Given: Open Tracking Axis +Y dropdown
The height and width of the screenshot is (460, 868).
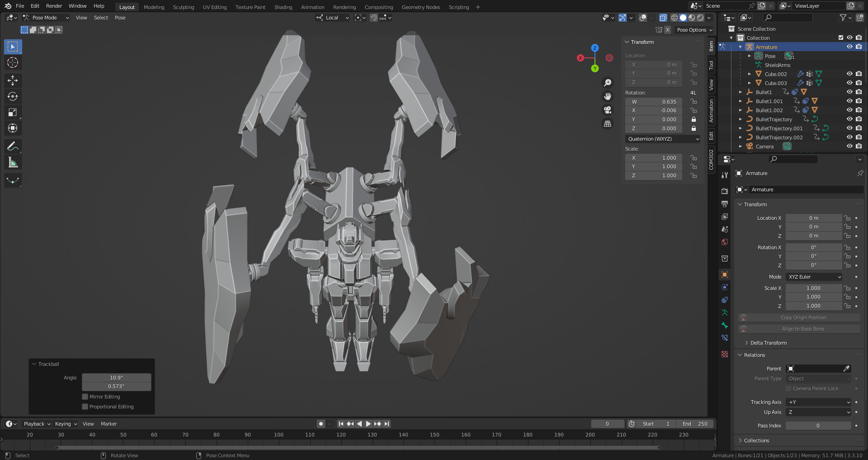Looking at the screenshot, I should click(x=819, y=402).
